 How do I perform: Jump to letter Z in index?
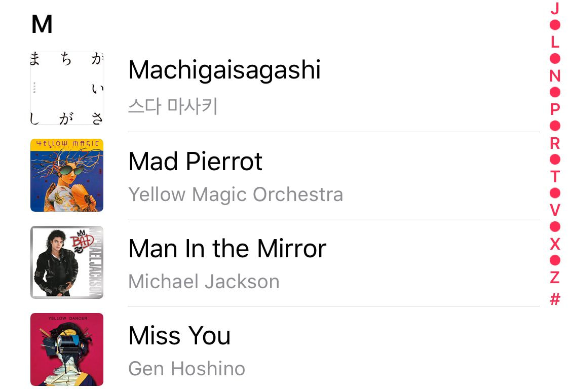click(x=555, y=278)
